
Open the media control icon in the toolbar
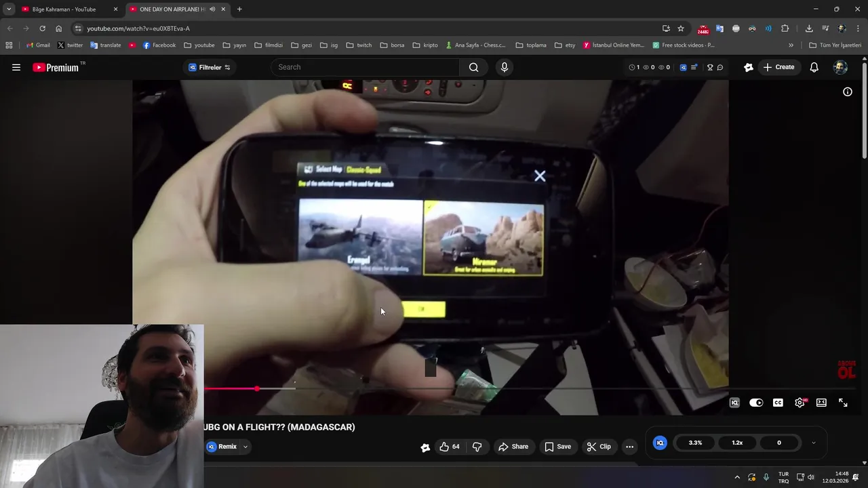825,28
